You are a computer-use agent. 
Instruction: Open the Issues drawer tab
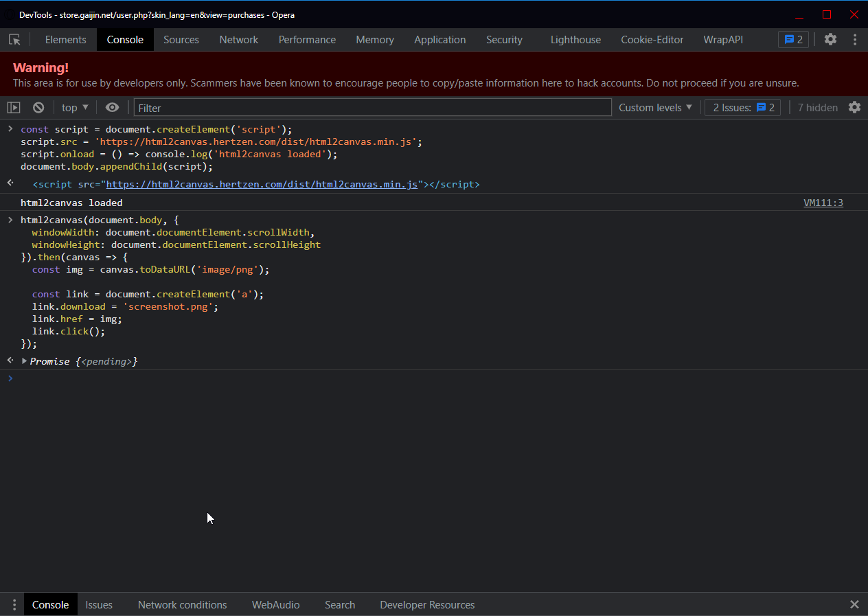click(99, 604)
